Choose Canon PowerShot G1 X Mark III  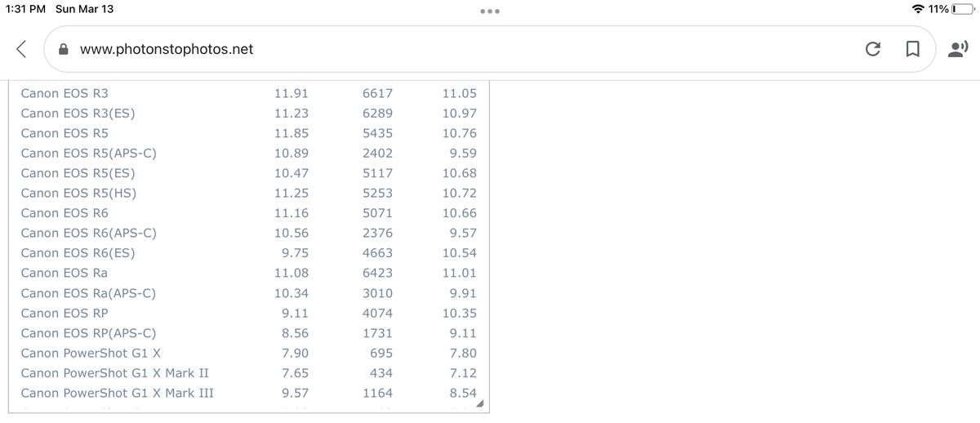click(x=117, y=393)
